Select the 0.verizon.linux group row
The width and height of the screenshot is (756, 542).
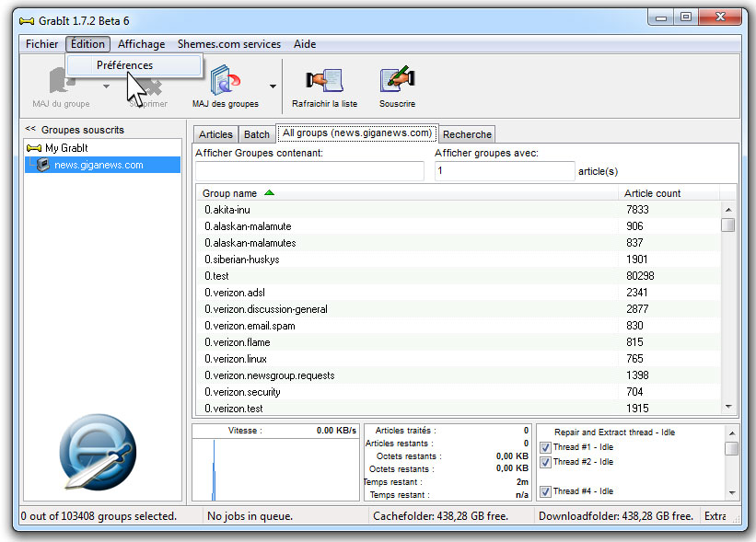pos(459,359)
